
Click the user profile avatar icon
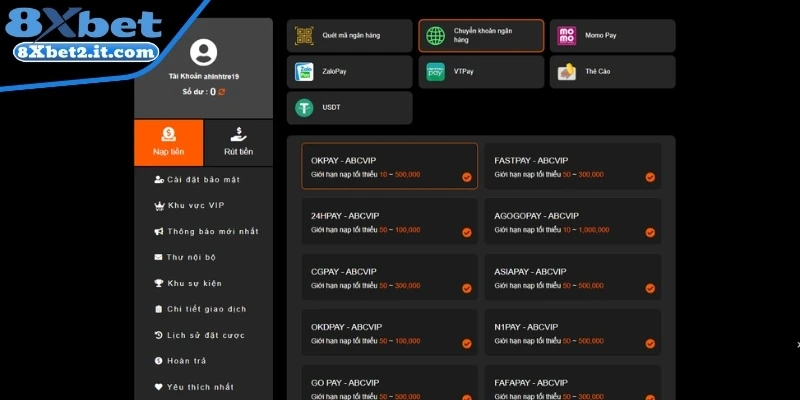[x=204, y=53]
